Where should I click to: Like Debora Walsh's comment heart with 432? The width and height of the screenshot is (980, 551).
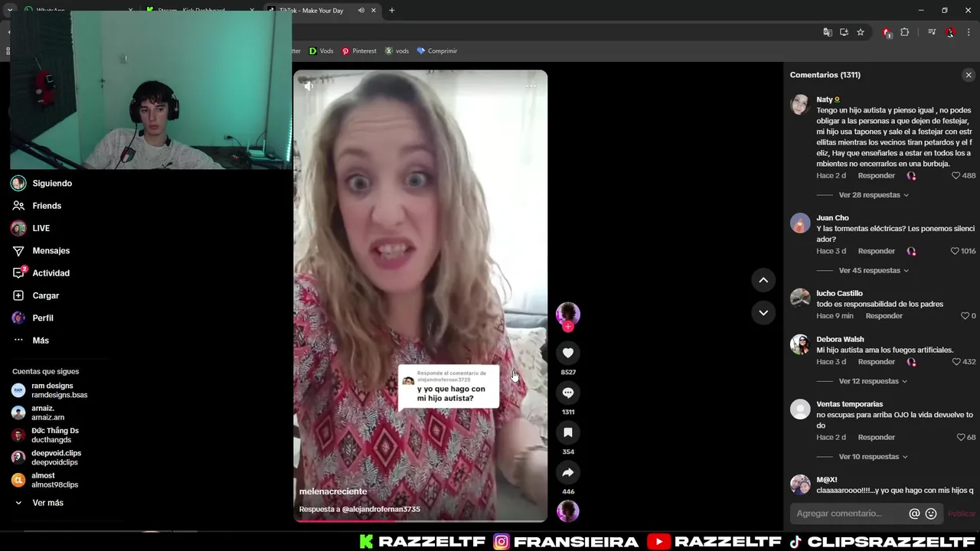(x=955, y=361)
